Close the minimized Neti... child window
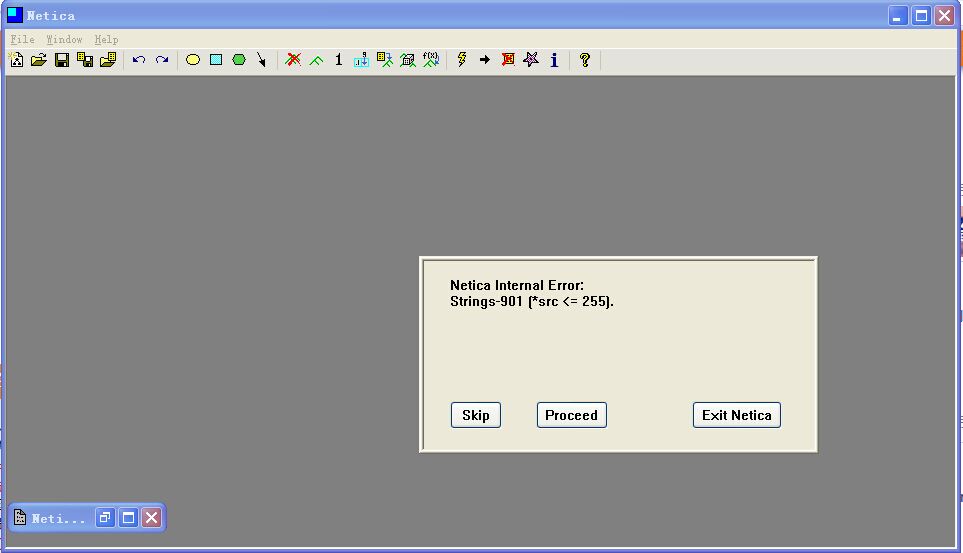 coord(152,518)
